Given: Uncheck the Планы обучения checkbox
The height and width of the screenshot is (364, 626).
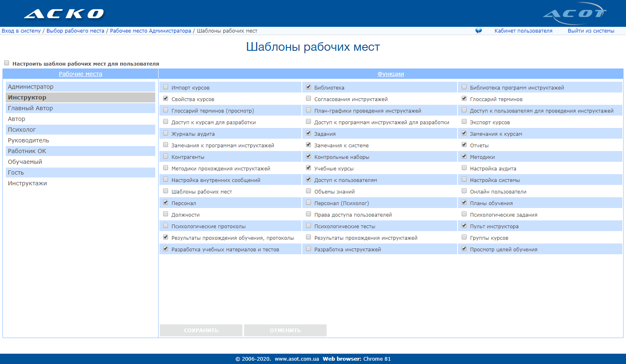Looking at the screenshot, I should point(464,203).
